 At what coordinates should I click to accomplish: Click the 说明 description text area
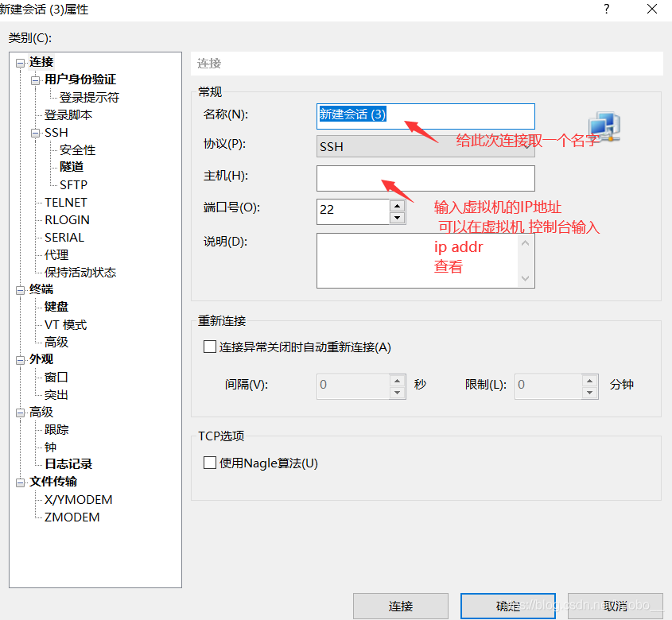tap(418, 261)
